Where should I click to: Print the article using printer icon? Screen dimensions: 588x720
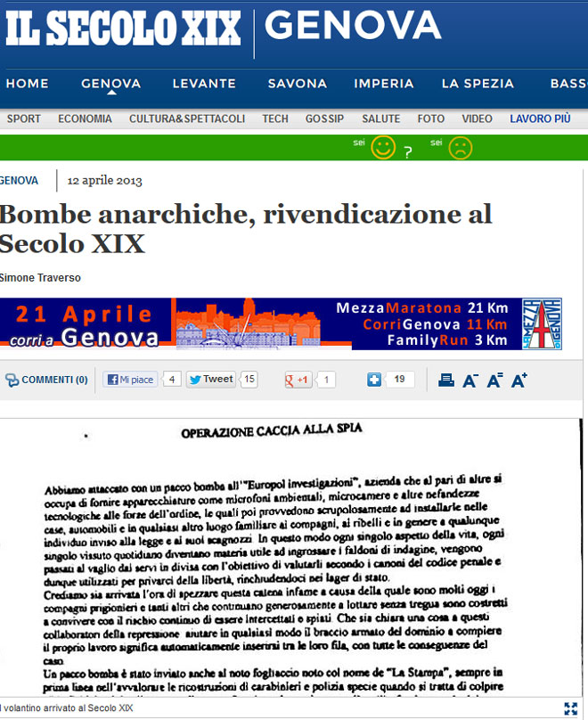tap(446, 380)
